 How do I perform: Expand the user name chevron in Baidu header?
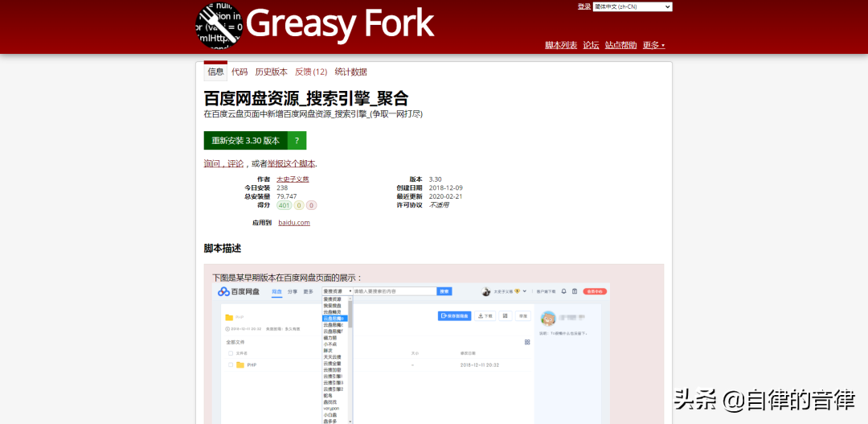tap(524, 291)
